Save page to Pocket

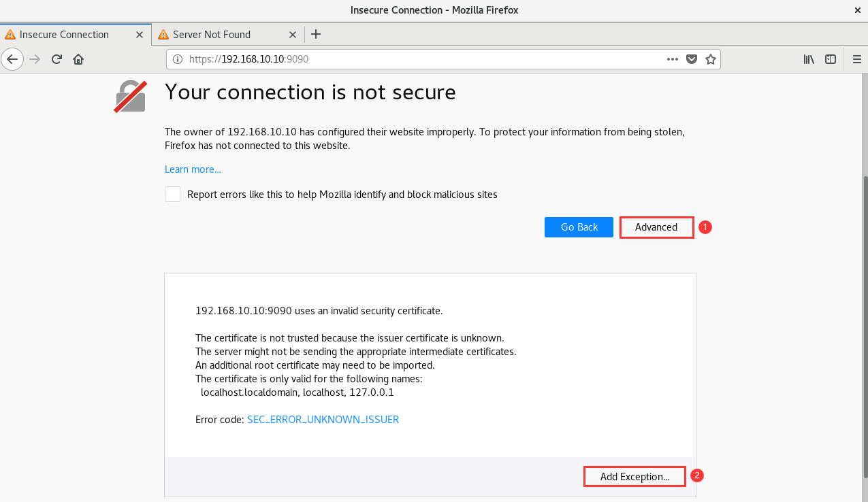(692, 59)
